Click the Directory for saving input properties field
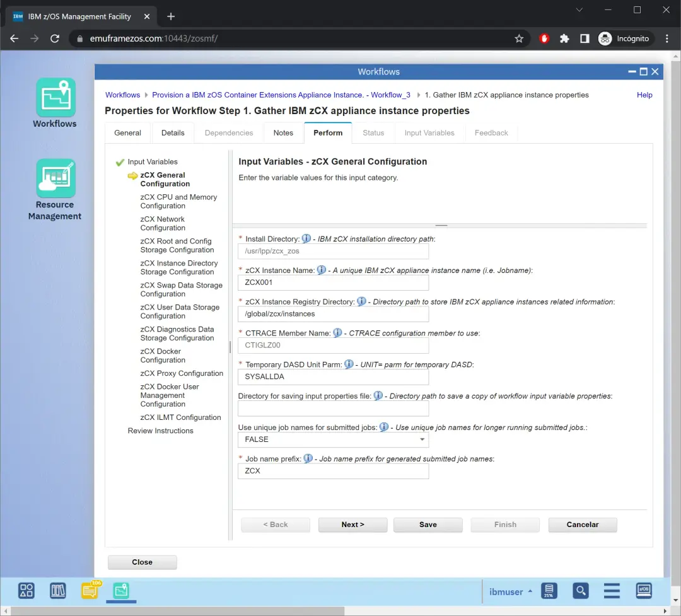Viewport: 681px width, 616px height. click(333, 408)
